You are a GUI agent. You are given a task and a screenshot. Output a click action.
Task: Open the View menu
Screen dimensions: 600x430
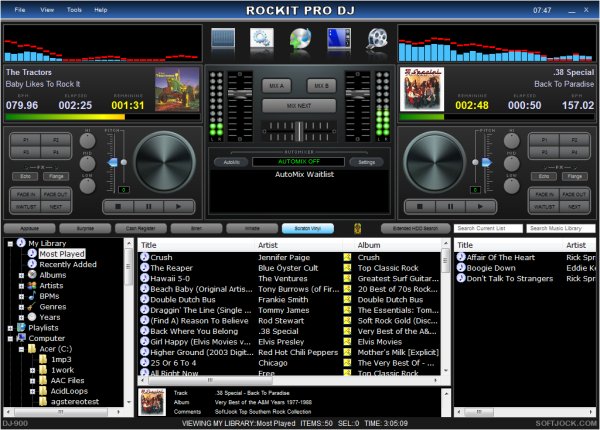point(47,10)
